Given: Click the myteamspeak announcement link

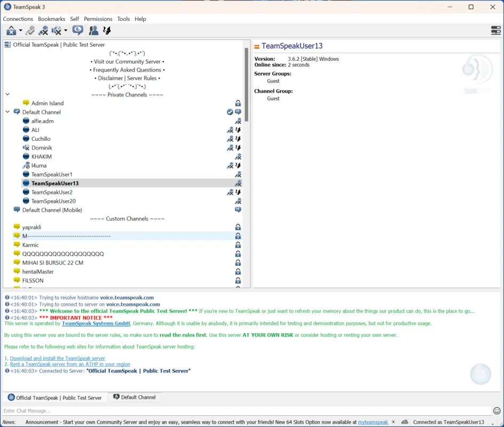Looking at the screenshot, I should click(372, 422).
